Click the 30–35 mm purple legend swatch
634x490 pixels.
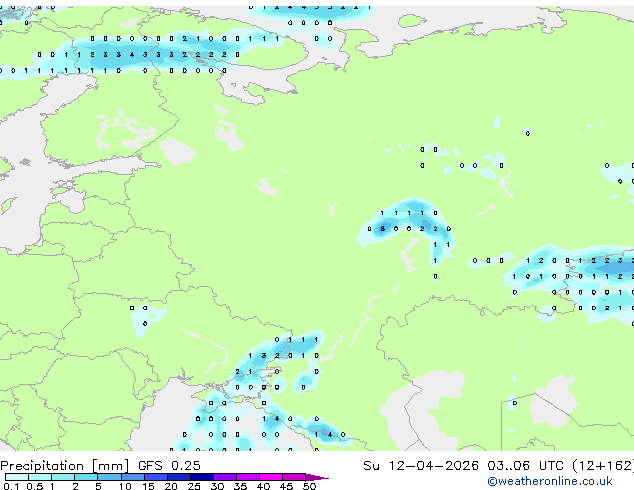[x=224, y=477]
